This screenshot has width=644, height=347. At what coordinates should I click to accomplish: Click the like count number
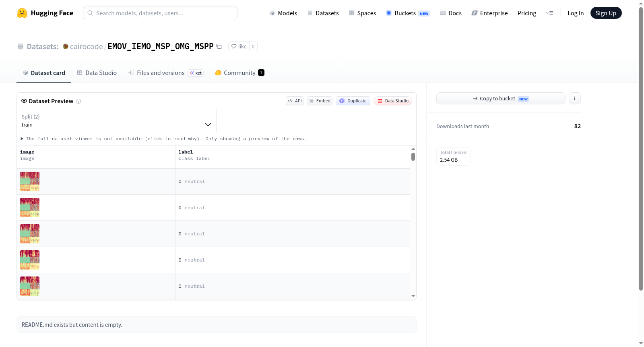click(x=253, y=46)
